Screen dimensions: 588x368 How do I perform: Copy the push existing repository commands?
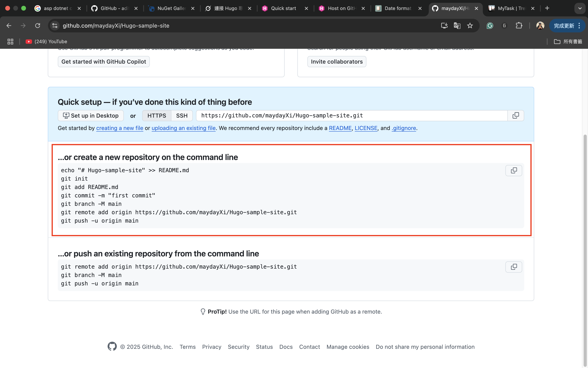point(514,267)
